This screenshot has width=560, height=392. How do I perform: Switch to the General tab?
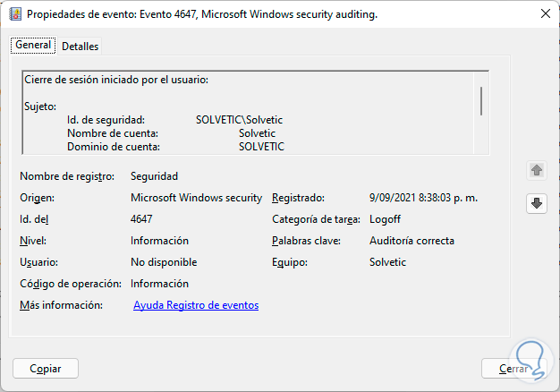[33, 46]
